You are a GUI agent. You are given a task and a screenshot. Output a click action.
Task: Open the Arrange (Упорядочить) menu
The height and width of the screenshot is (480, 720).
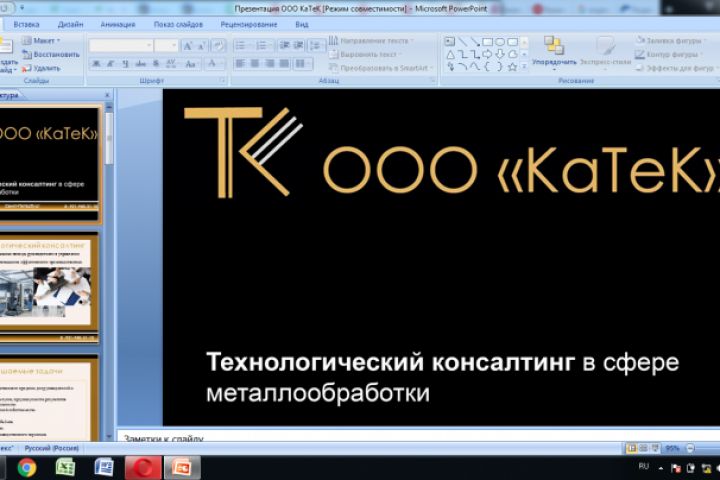pos(554,52)
